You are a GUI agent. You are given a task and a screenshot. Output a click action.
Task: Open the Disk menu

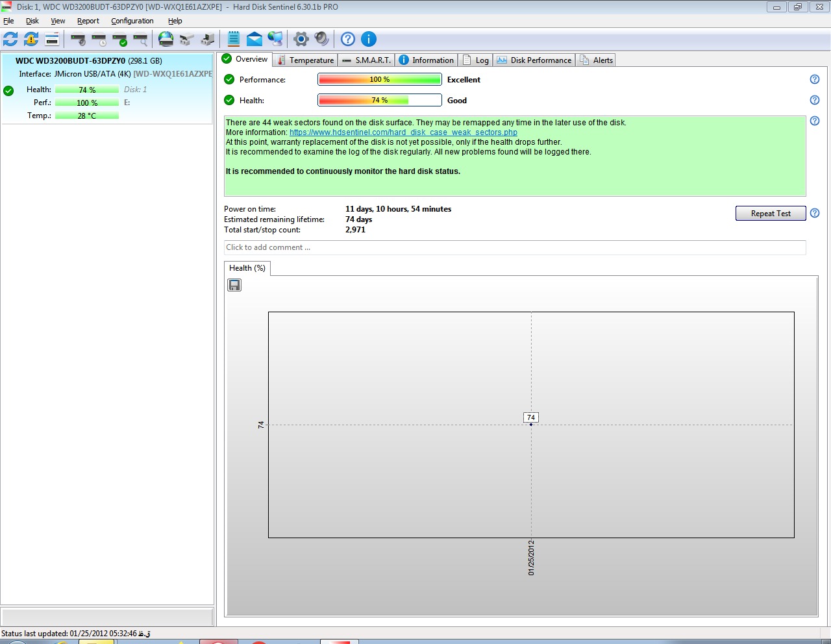(x=32, y=21)
